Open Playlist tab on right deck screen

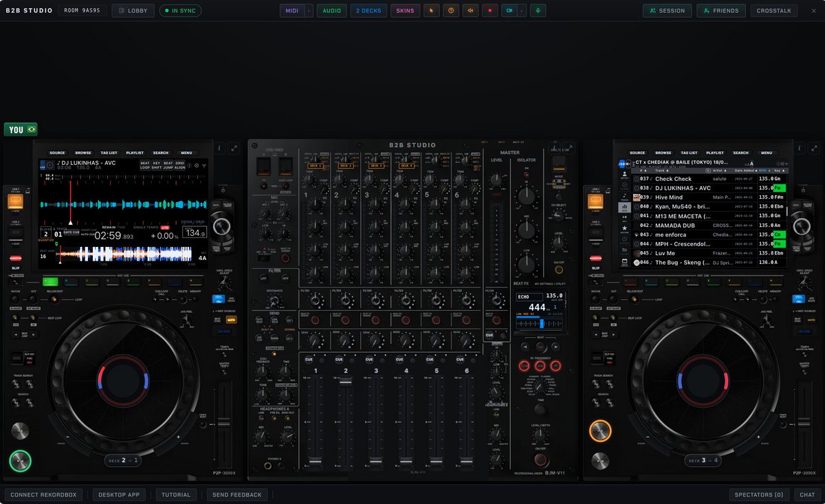(x=715, y=153)
